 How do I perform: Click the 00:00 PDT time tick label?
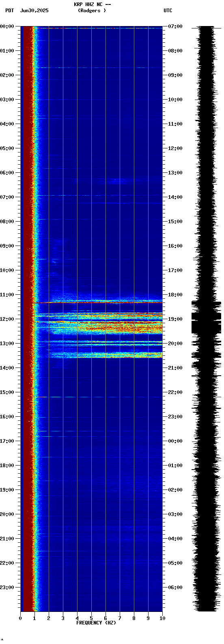(x=7, y=26)
